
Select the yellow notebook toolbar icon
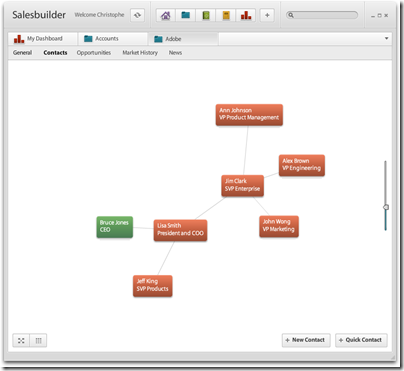[x=226, y=15]
